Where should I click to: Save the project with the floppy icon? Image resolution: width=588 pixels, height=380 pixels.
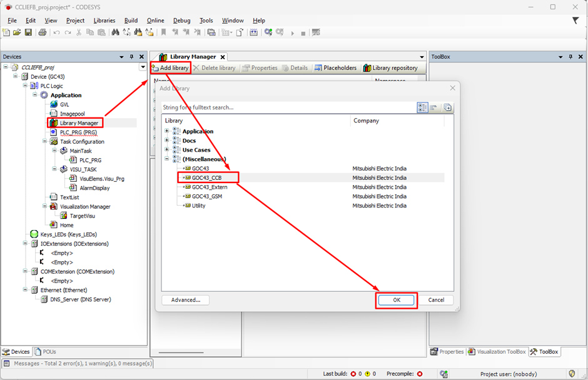pyautogui.click(x=28, y=32)
